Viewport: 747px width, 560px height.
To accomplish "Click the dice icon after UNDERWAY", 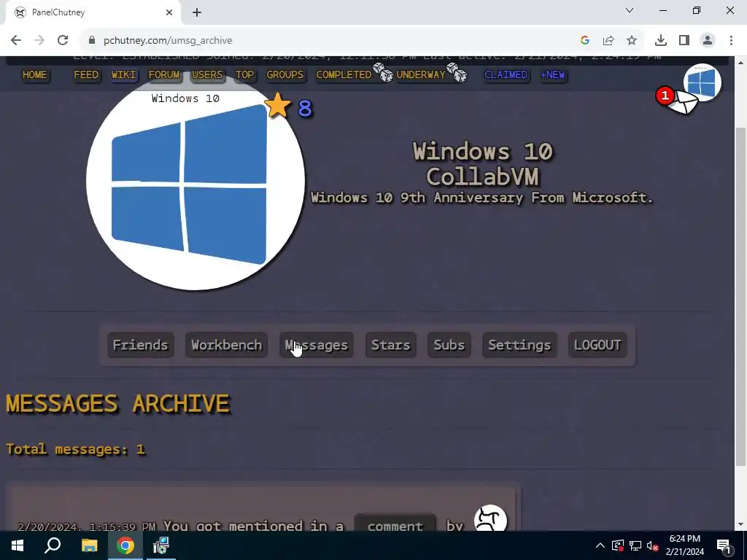I will point(457,73).
